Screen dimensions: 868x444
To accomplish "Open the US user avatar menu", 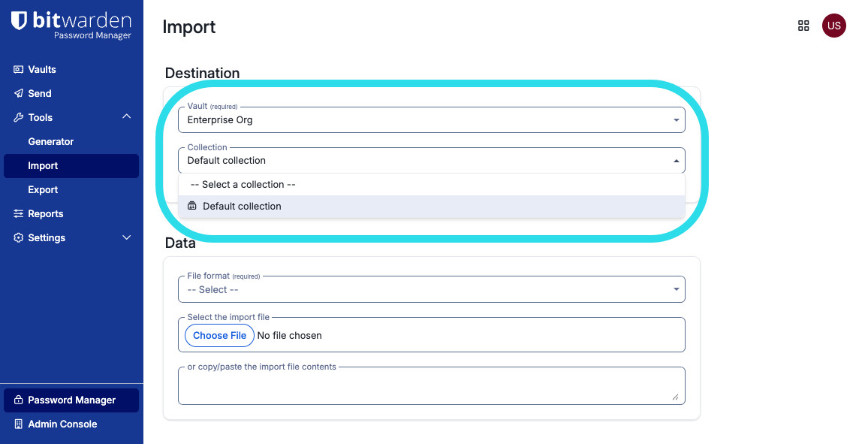I will click(x=833, y=26).
